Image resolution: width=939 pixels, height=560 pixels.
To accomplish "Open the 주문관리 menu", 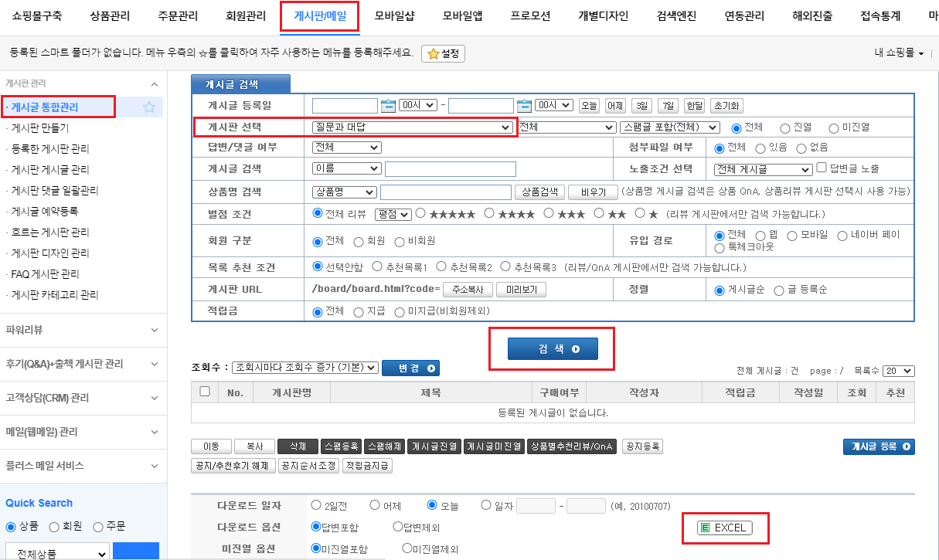I will pyautogui.click(x=178, y=15).
